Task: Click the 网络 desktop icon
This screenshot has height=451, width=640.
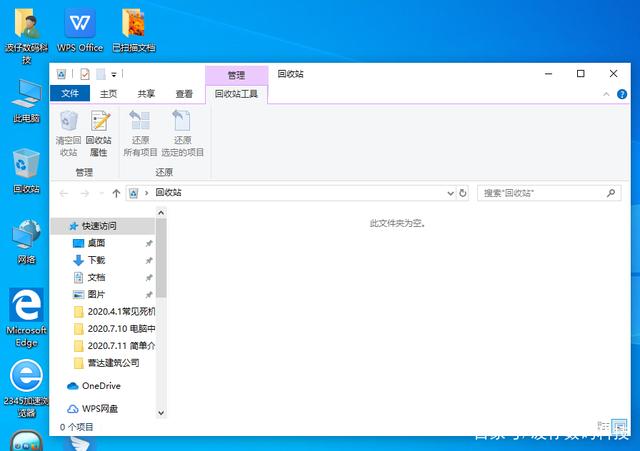Action: (x=27, y=242)
